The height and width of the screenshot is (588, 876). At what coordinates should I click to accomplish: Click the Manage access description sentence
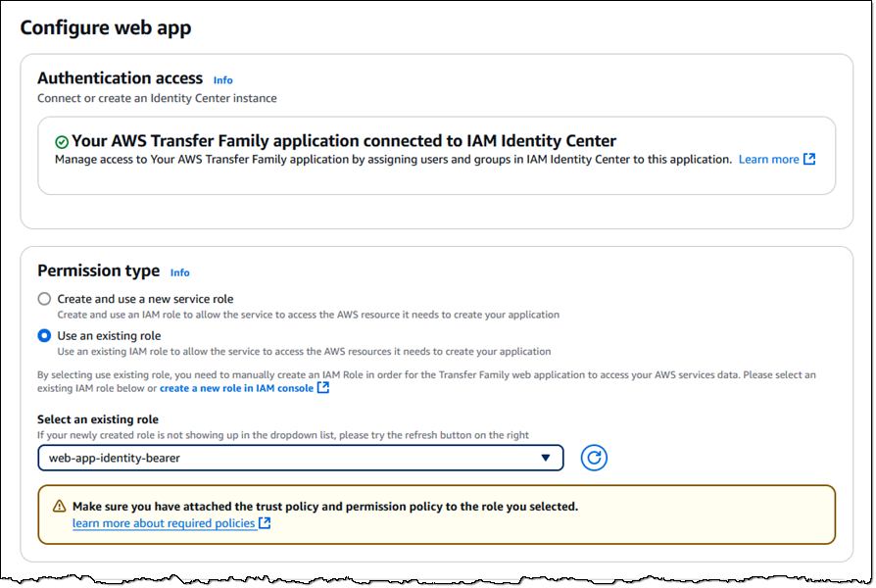(x=393, y=160)
